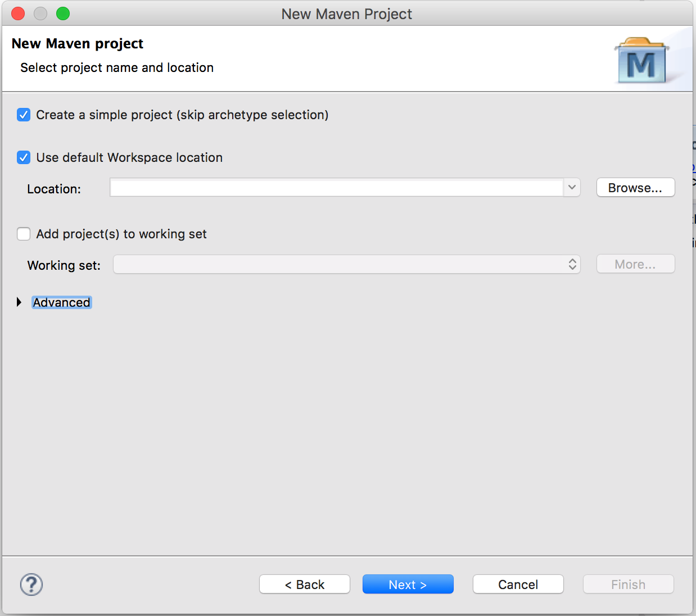Click the Maven M wizard icon
The image size is (696, 616).
[641, 61]
